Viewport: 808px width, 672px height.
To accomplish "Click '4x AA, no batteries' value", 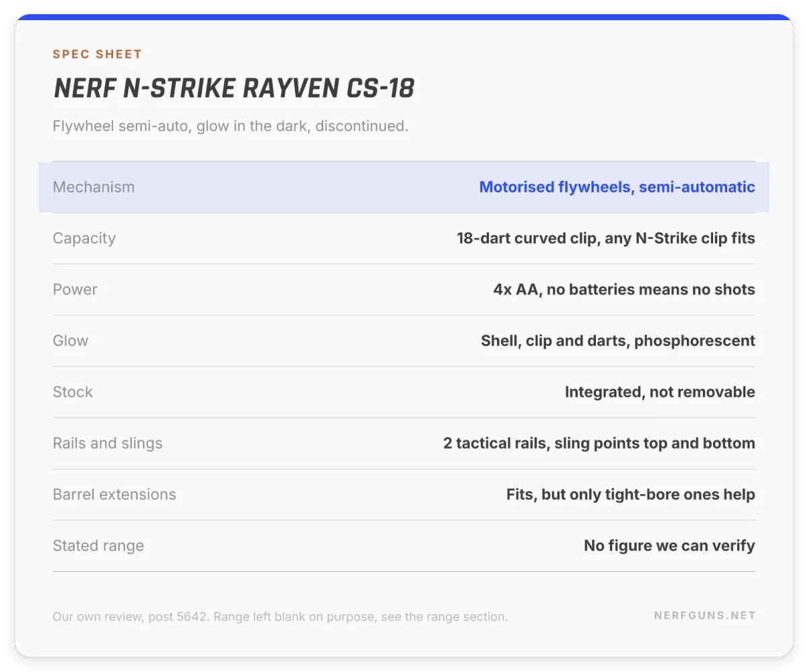I will pos(624,290).
